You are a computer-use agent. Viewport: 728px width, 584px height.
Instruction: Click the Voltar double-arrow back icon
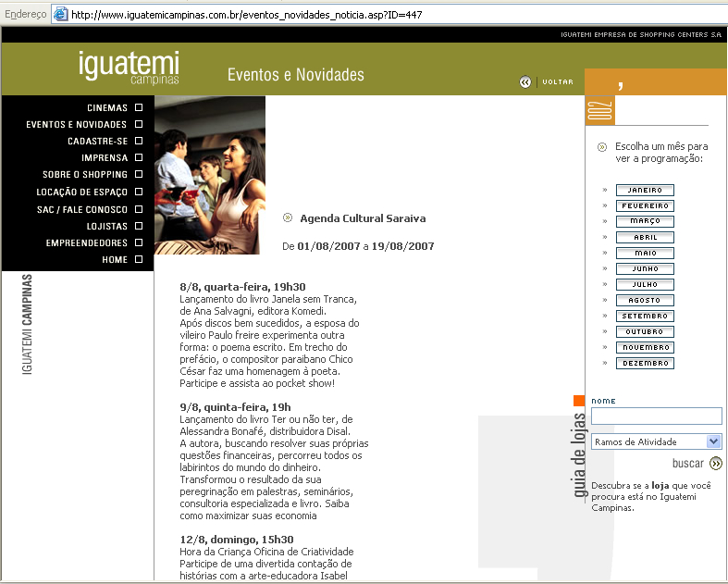525,82
